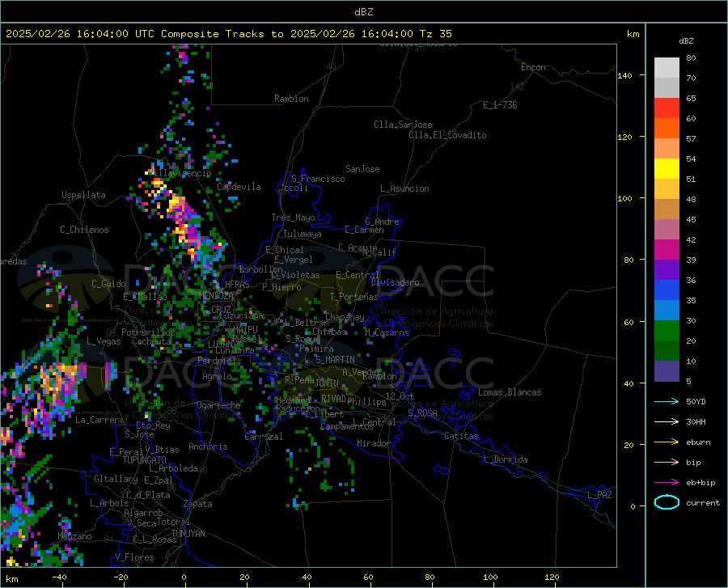Viewport: 728px width, 588px height.
Task: Click the 'Divisadero' map label
Action: tap(395, 282)
